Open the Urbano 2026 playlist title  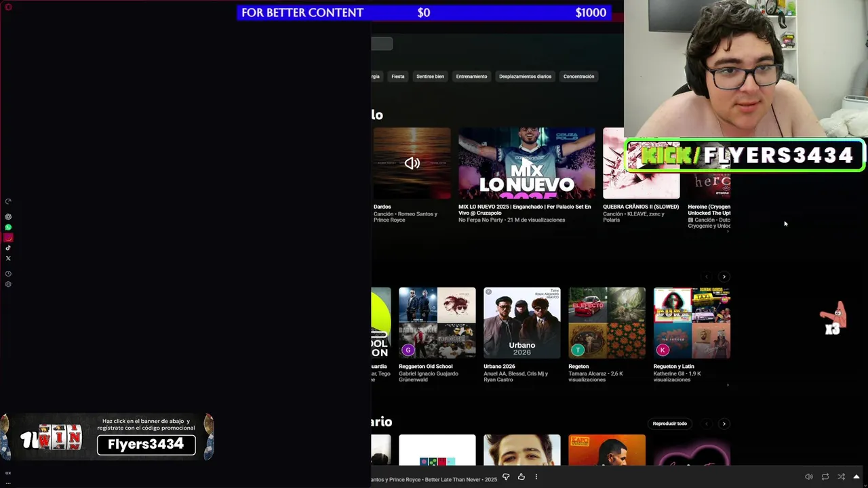[499, 367]
